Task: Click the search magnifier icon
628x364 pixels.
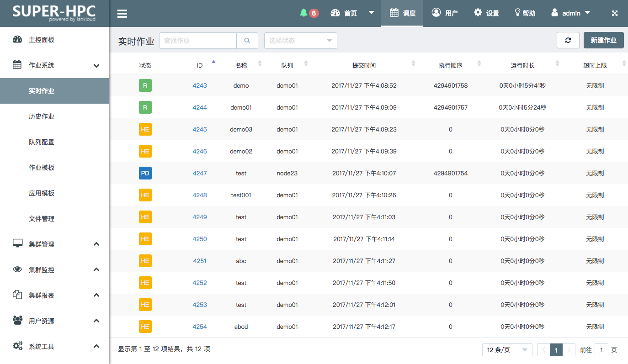Action: [247, 41]
